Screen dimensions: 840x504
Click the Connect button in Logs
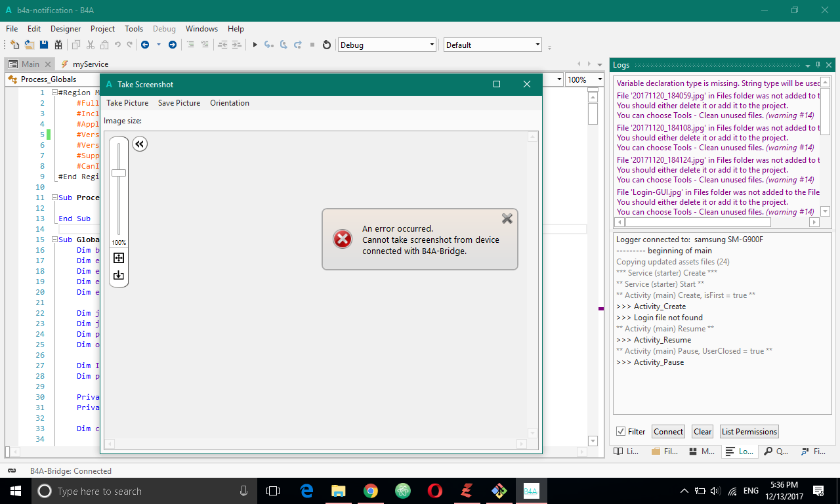click(x=669, y=431)
